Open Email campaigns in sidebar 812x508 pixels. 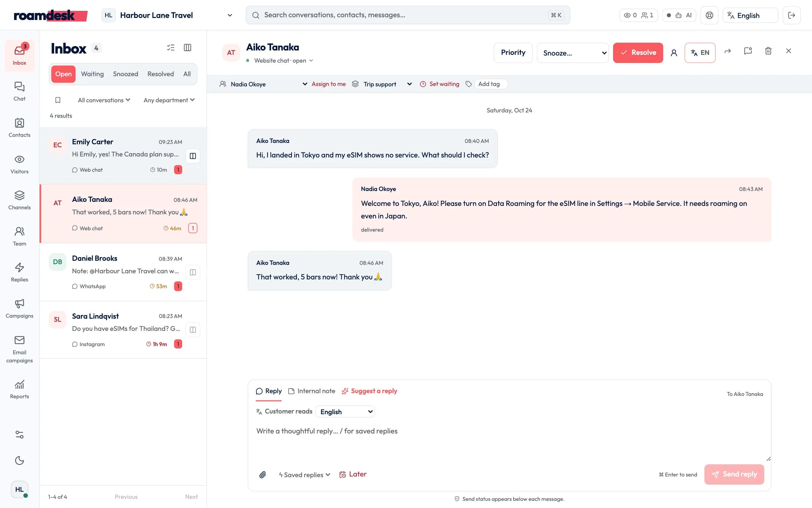19,349
